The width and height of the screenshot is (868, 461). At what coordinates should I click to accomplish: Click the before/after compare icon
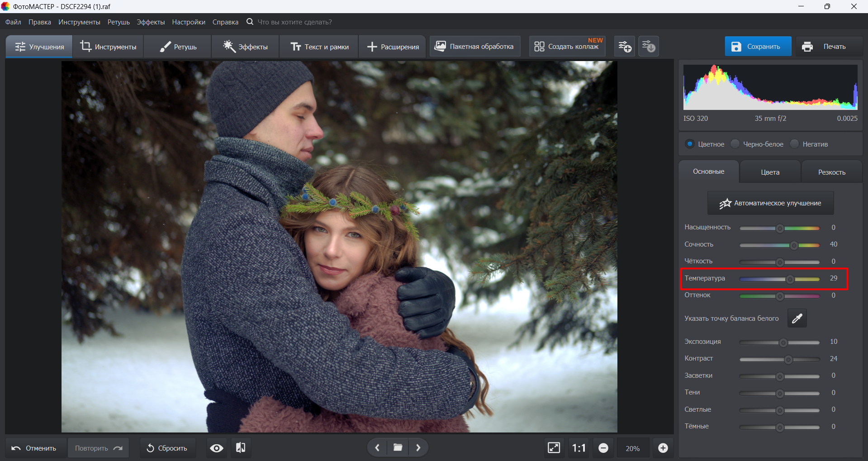click(241, 448)
